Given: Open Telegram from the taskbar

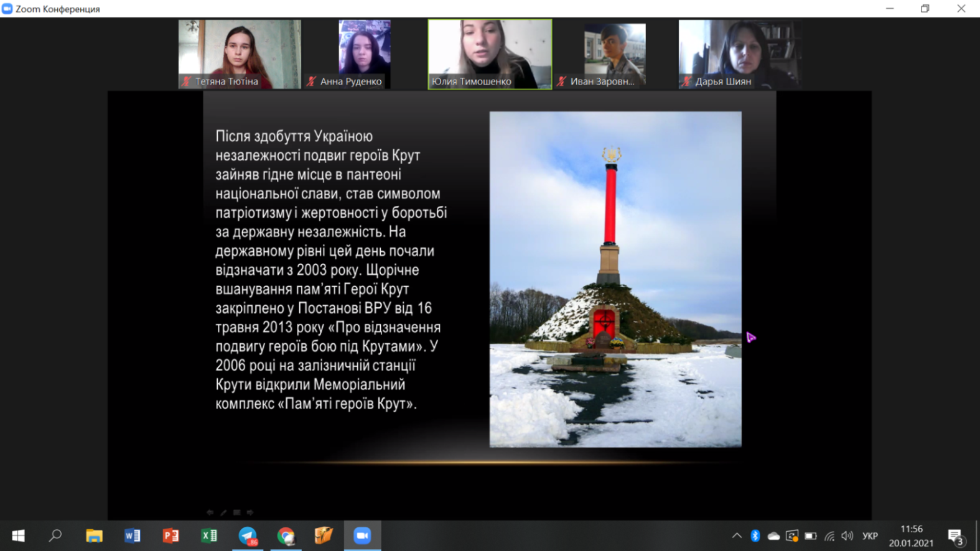Looking at the screenshot, I should coord(248,535).
